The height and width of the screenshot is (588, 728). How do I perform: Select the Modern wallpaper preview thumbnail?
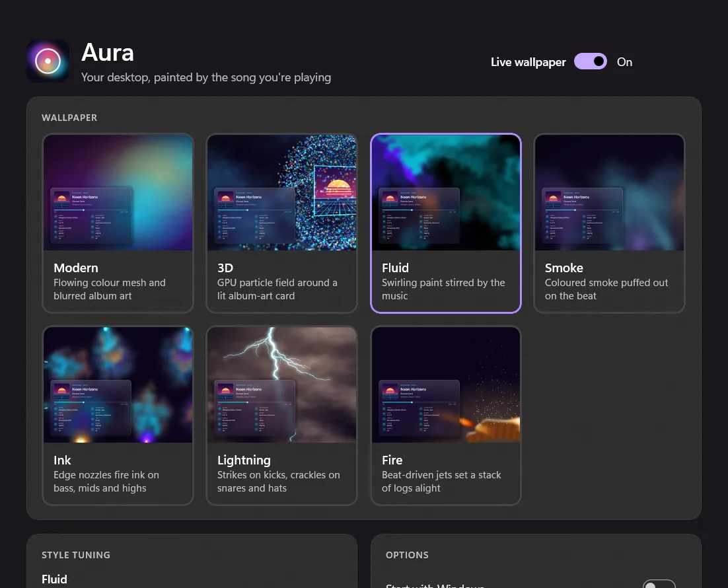(x=118, y=193)
